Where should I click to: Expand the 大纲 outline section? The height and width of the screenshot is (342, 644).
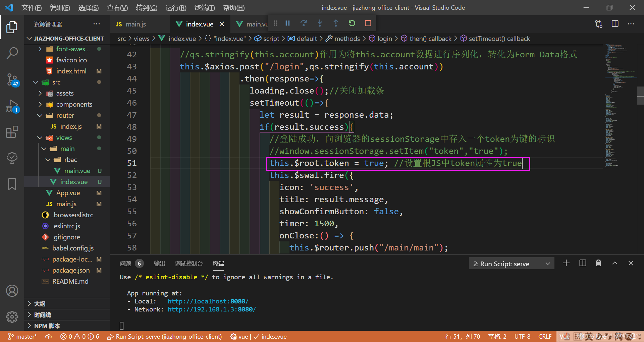tap(67, 303)
